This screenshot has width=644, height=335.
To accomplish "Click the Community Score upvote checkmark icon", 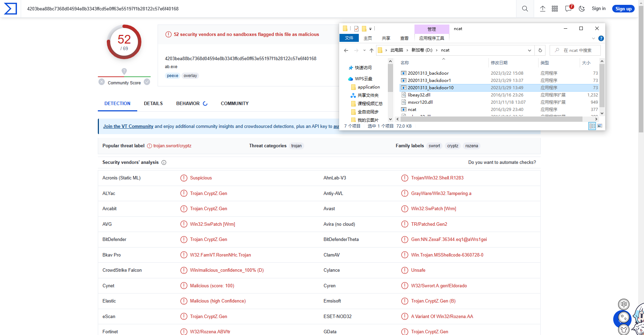I will click(147, 82).
